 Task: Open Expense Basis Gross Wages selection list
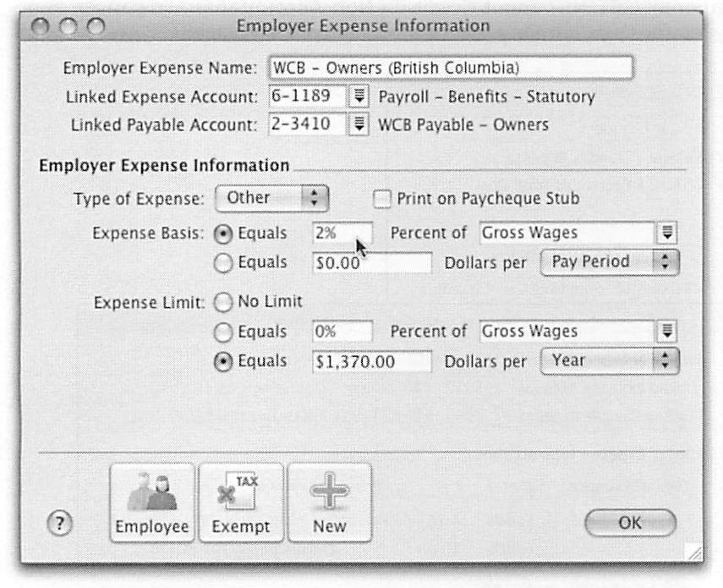point(666,233)
